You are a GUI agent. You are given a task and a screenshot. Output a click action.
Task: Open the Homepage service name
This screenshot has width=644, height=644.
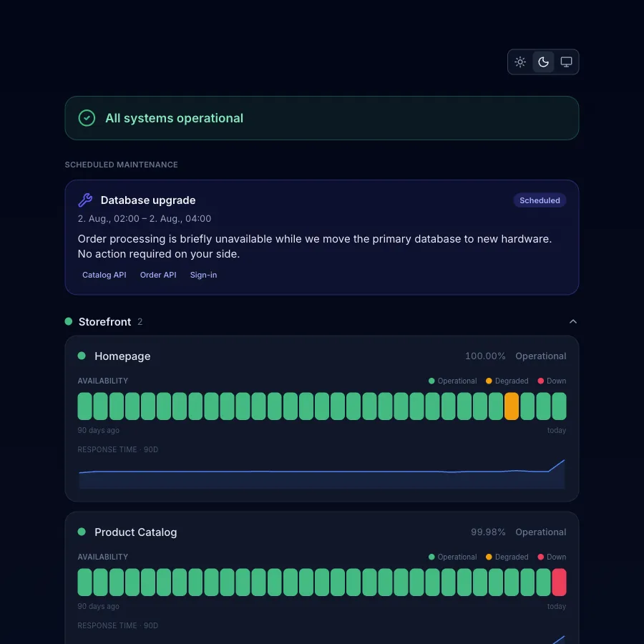click(x=122, y=356)
